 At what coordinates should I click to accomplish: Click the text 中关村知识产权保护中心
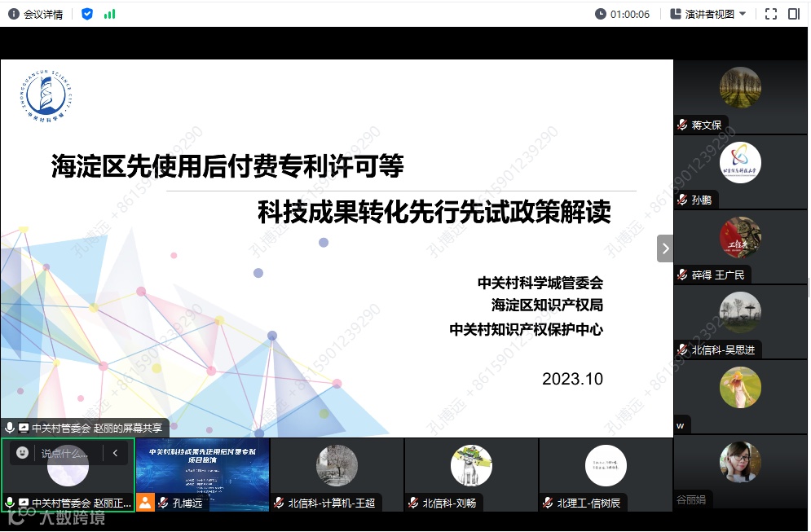click(526, 329)
